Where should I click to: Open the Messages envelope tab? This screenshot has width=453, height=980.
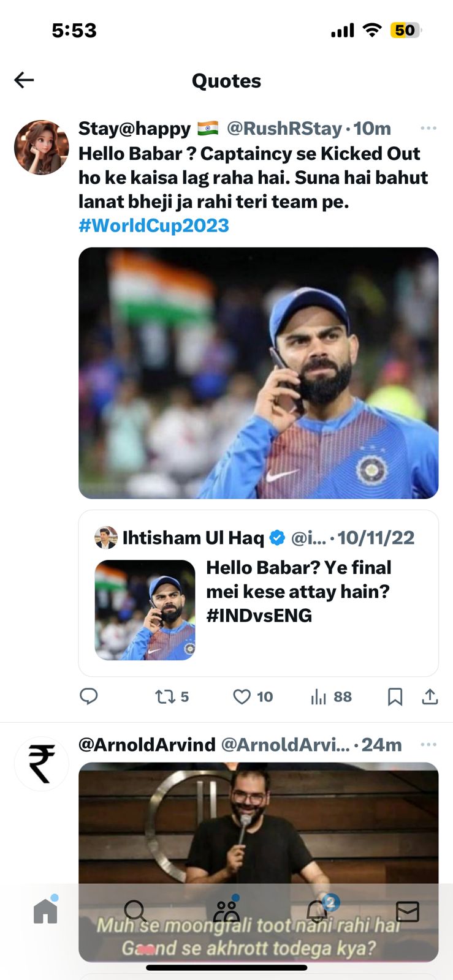[408, 911]
